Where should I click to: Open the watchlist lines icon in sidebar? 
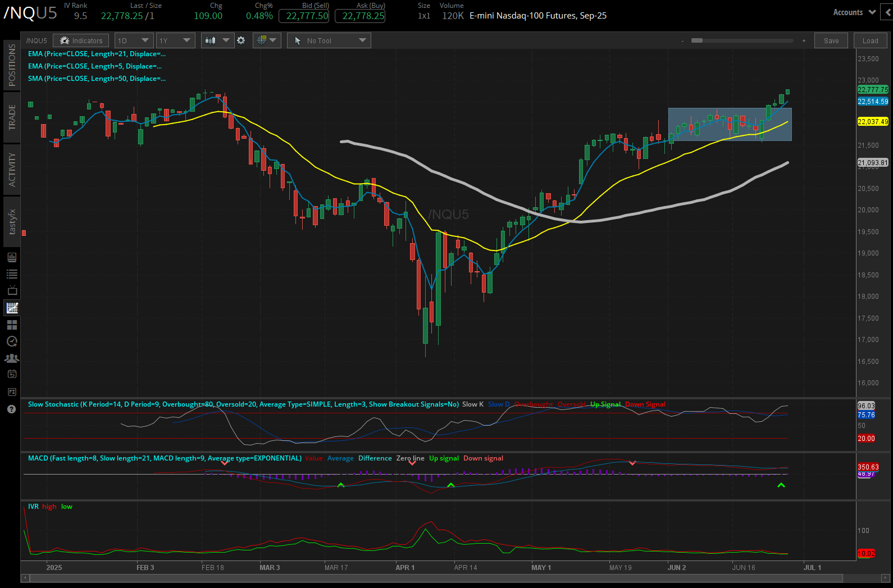12,274
